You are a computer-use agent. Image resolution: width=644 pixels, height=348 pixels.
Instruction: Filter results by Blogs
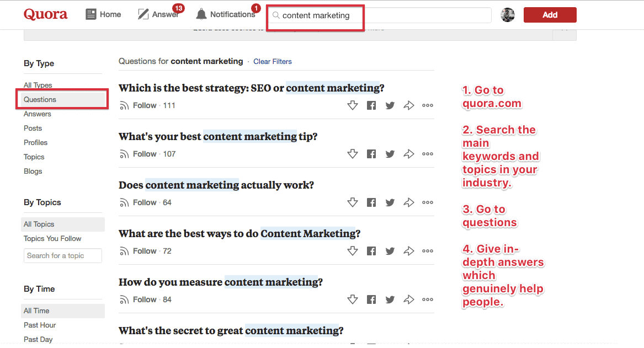click(x=33, y=172)
